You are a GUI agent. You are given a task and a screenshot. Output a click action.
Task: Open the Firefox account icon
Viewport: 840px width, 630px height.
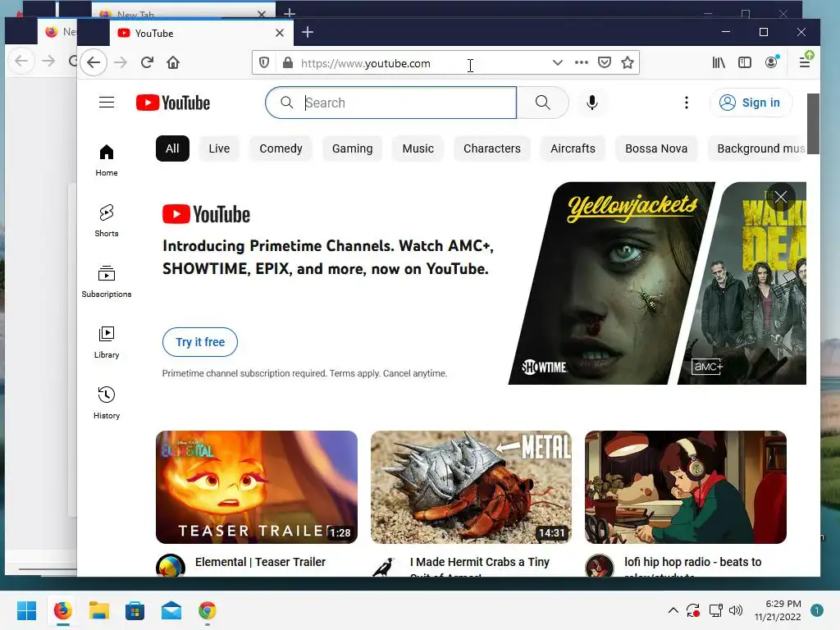771,62
